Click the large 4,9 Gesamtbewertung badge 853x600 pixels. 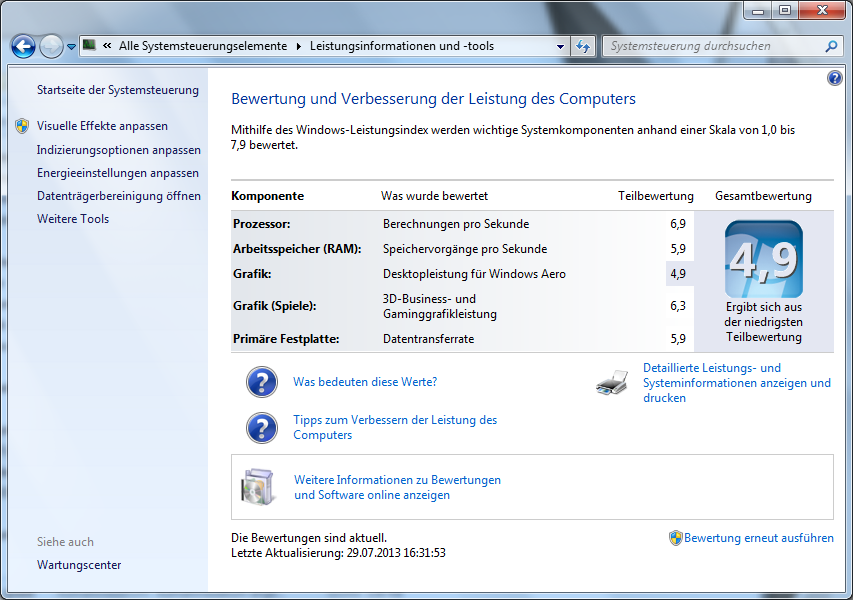764,259
